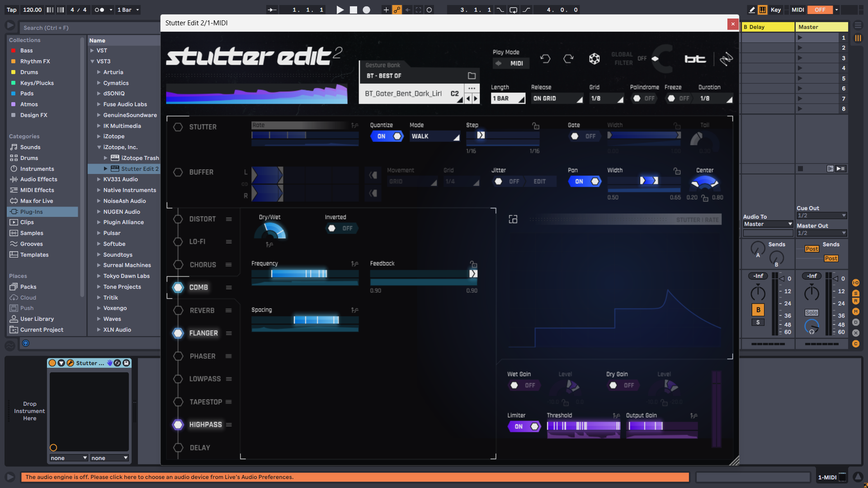Open the DISTORT module menu handle
Viewport: 868px width, 488px height.
point(229,219)
